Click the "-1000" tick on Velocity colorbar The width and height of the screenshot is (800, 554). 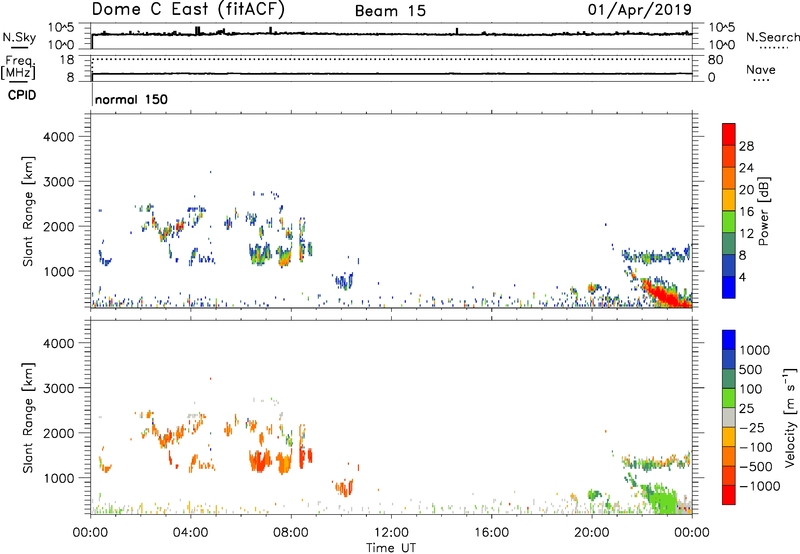point(759,486)
